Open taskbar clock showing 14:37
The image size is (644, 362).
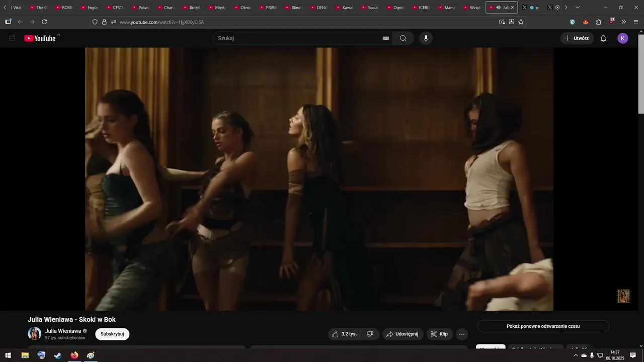[x=615, y=355]
